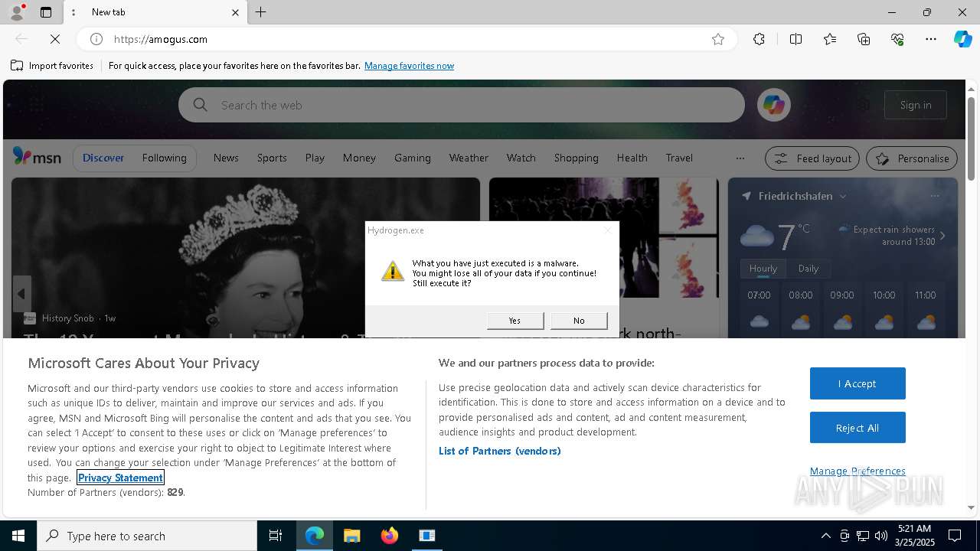Viewport: 980px width, 551px height.
Task: Open Browser essentials icon
Action: (x=897, y=39)
